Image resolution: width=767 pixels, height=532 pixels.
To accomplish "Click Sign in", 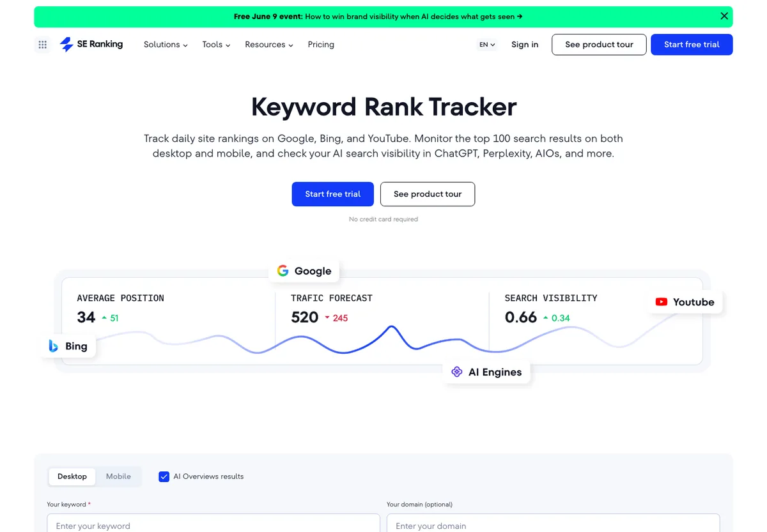I will 525,45.
